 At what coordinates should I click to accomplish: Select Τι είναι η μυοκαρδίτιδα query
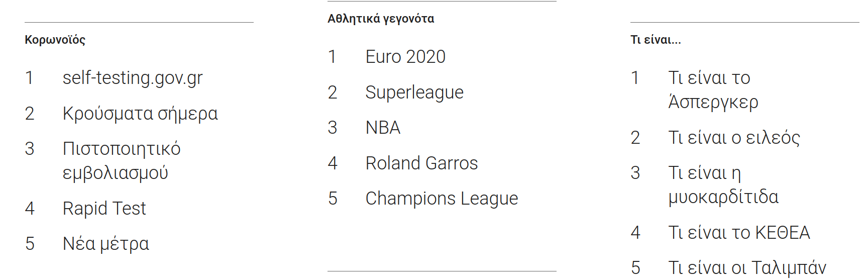(723, 185)
